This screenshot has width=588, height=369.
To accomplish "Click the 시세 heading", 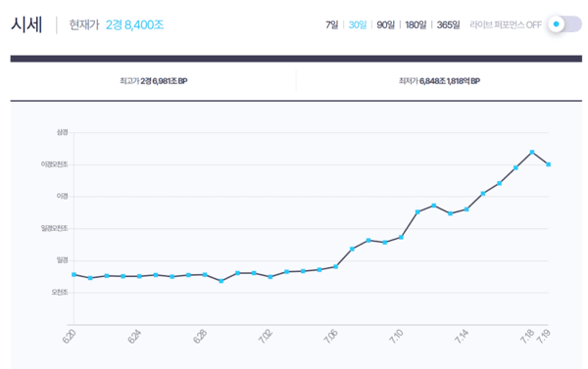I will pyautogui.click(x=26, y=25).
